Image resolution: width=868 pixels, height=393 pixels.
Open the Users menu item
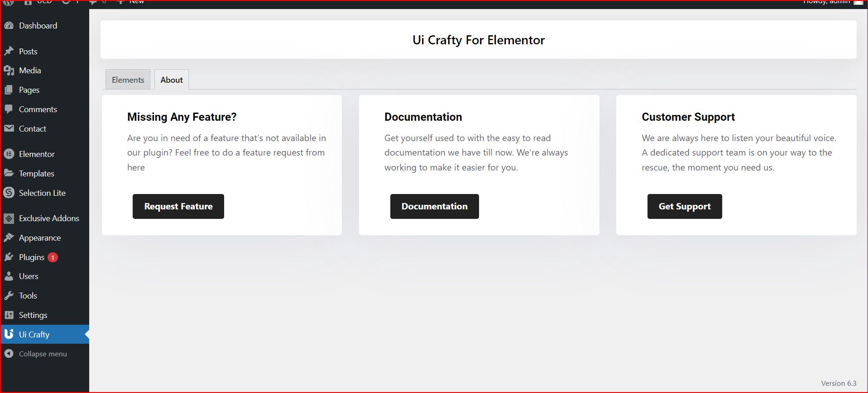coord(45,276)
